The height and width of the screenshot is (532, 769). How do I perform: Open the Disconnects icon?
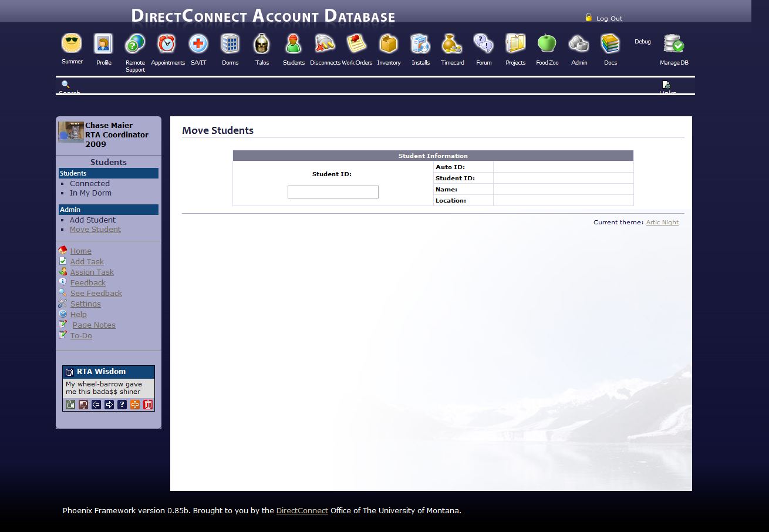pos(325,43)
